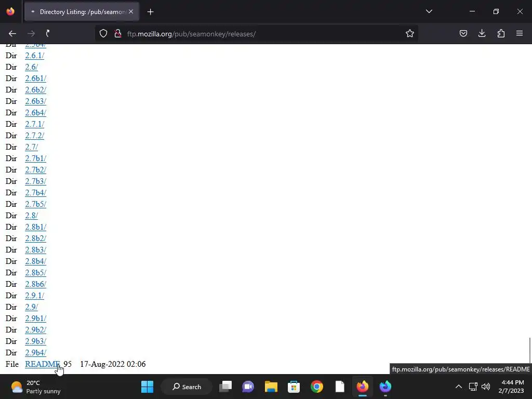Screen dimensions: 532x399
Task: Open the README file link
Action: point(43,364)
